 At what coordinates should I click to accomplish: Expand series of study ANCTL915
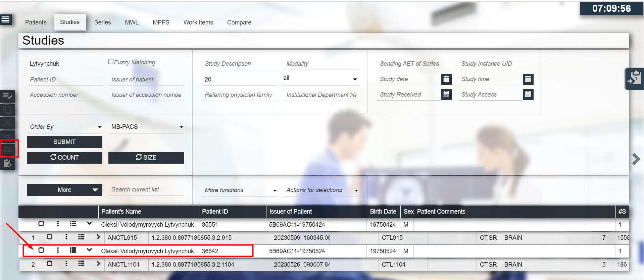pos(98,237)
